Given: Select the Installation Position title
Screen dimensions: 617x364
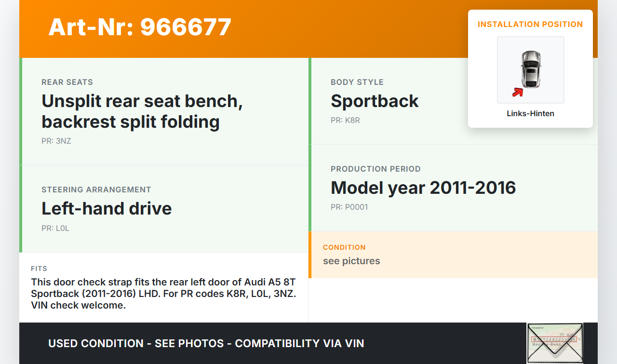Looking at the screenshot, I should (x=530, y=24).
